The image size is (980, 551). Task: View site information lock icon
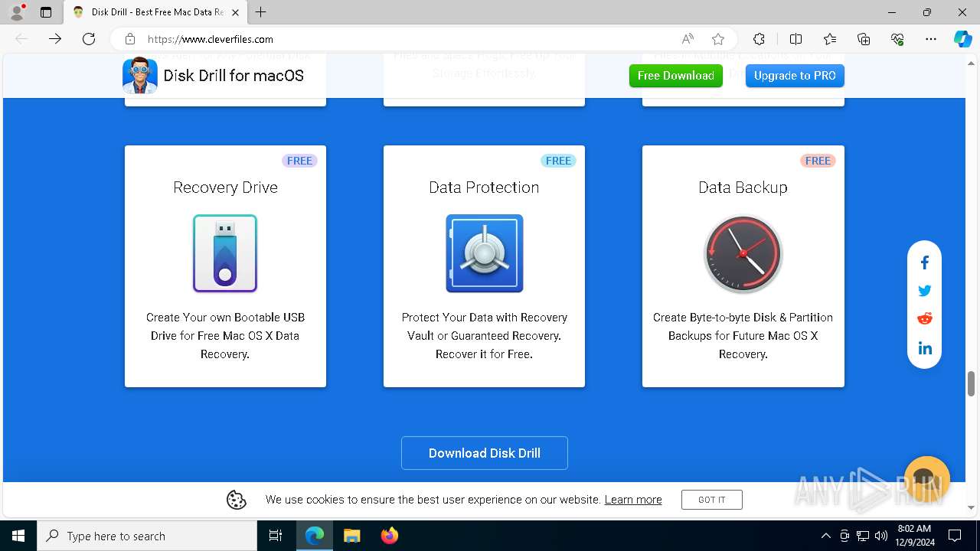tap(130, 39)
